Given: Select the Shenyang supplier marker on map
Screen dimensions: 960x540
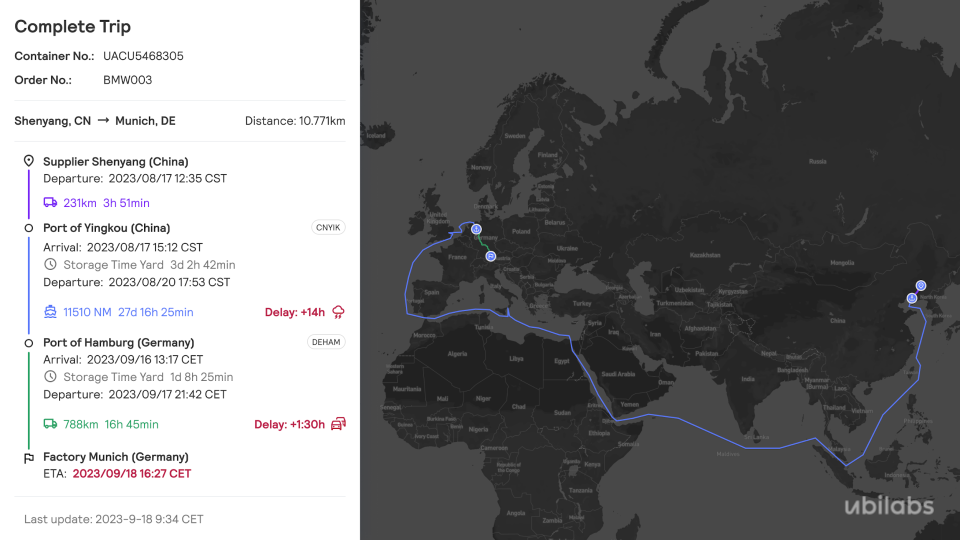Looking at the screenshot, I should pos(921,286).
